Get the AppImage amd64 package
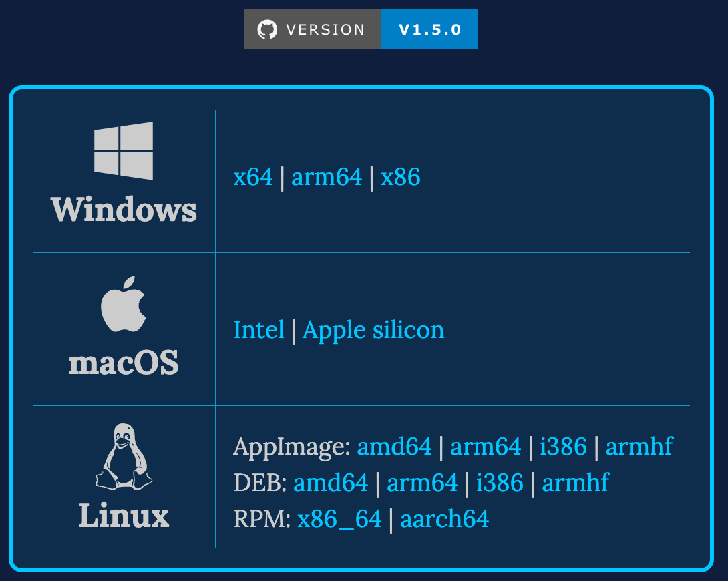Viewport: 728px width, 581px height. 394,446
